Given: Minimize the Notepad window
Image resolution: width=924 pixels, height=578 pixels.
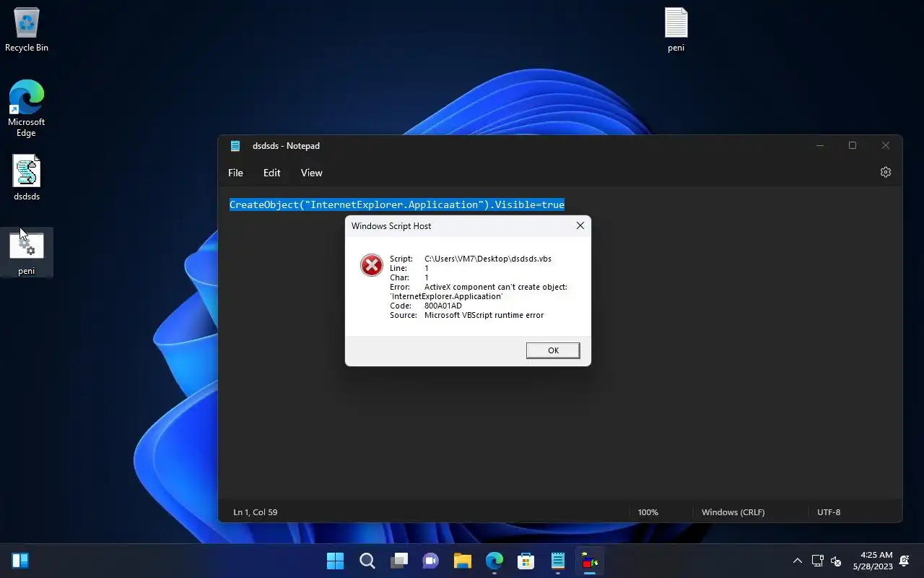Looking at the screenshot, I should point(819,145).
